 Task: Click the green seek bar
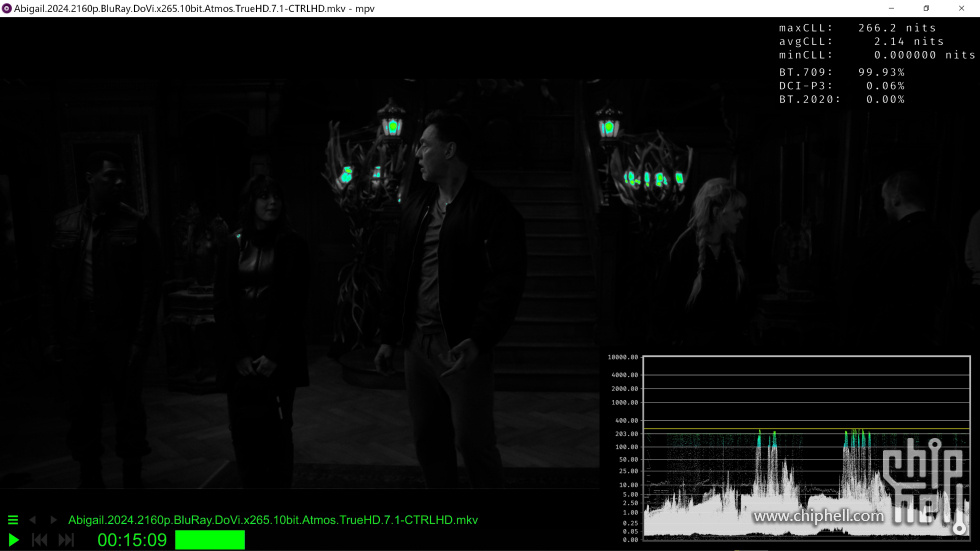pos(210,540)
